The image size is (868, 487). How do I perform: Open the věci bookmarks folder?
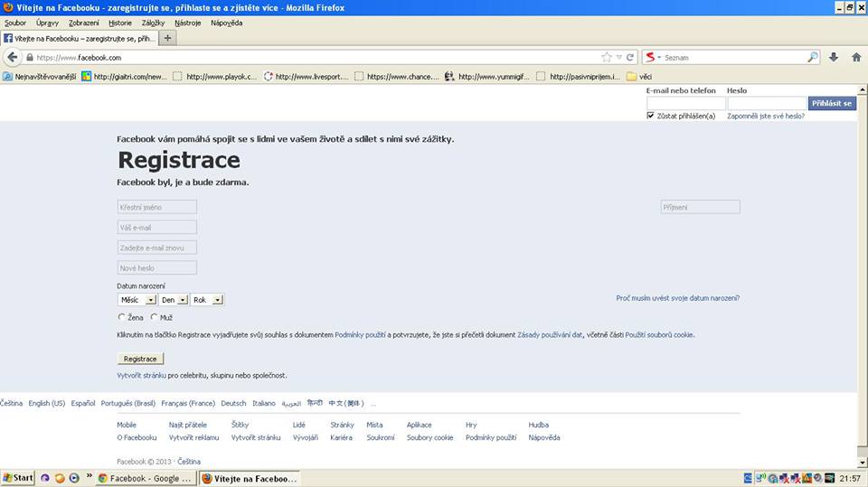coord(639,77)
